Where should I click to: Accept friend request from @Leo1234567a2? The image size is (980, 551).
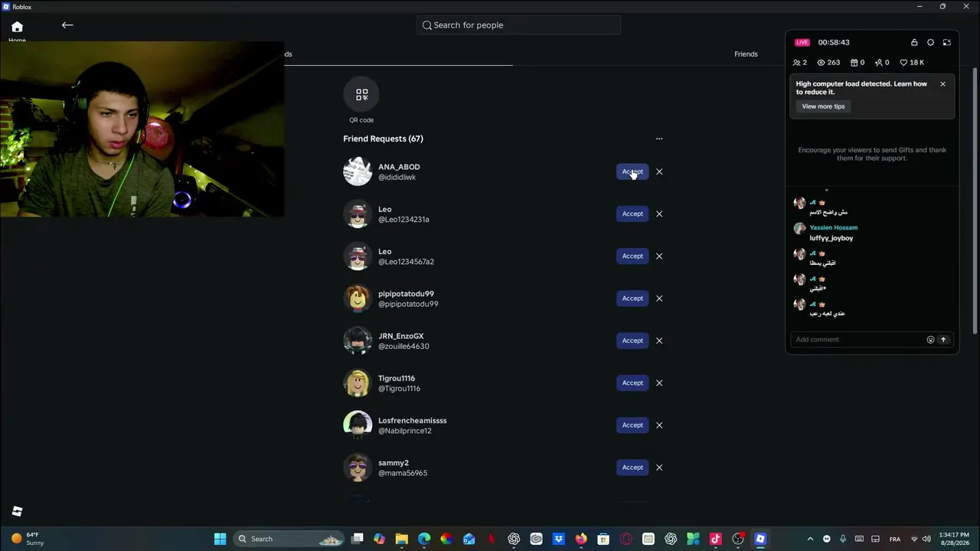(632, 256)
